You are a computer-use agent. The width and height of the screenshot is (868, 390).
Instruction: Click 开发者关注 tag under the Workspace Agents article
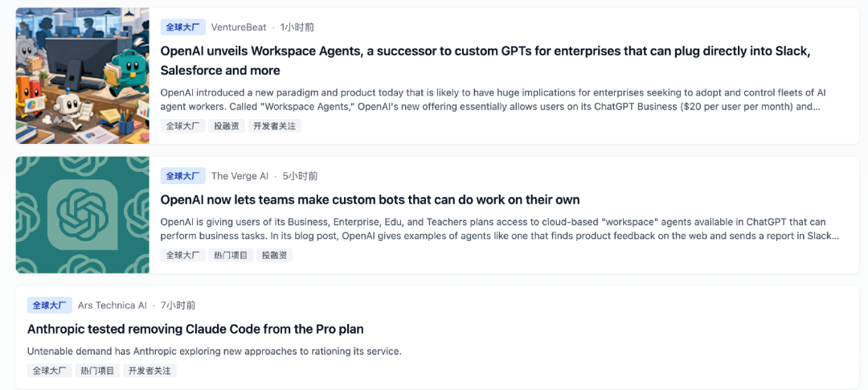274,126
